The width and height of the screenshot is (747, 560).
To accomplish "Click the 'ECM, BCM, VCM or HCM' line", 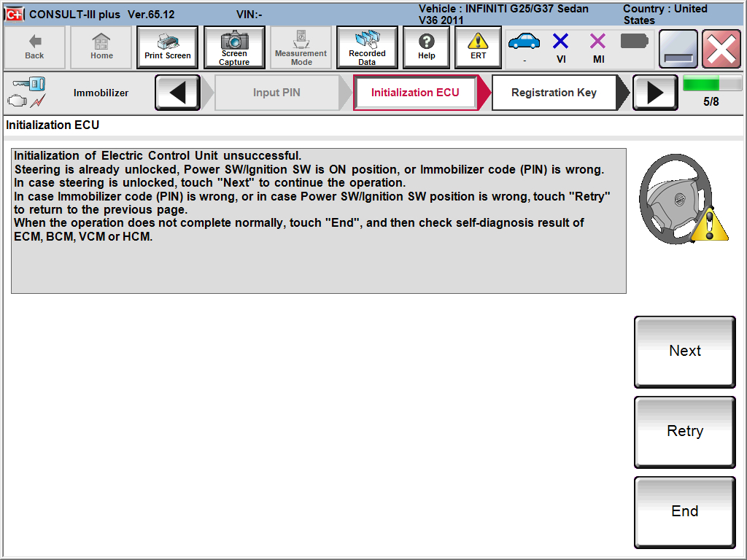I will point(83,237).
